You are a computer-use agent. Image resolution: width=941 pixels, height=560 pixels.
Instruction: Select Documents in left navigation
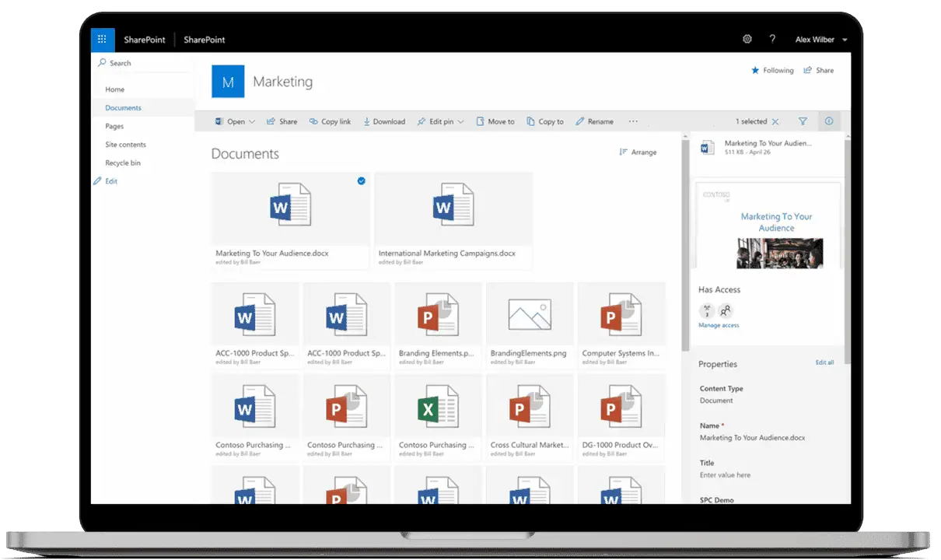point(124,108)
